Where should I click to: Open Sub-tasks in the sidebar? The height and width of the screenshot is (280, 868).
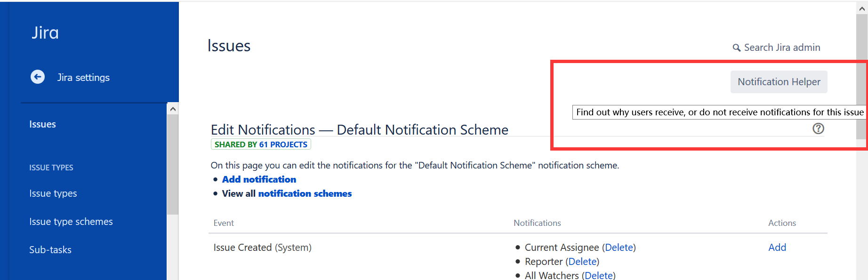50,249
